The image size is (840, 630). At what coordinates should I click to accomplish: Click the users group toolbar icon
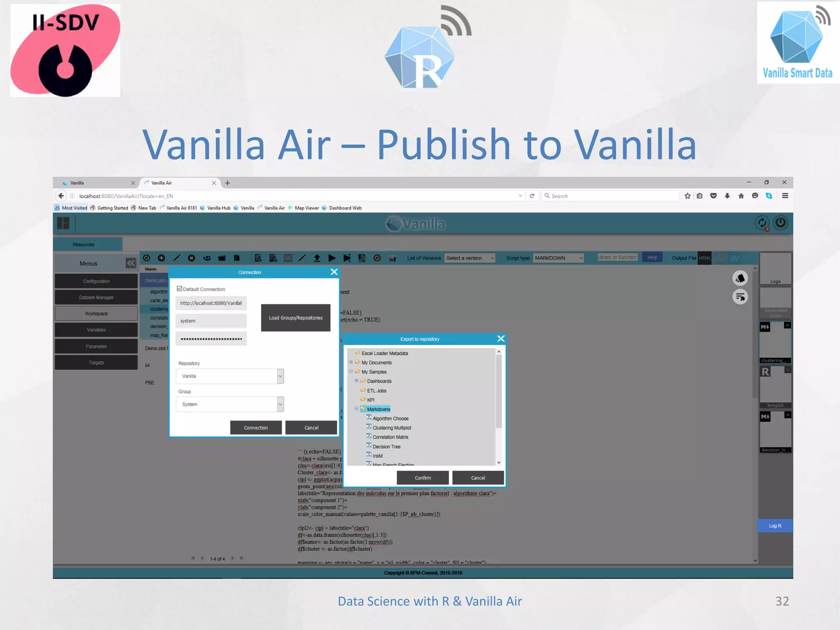[207, 258]
